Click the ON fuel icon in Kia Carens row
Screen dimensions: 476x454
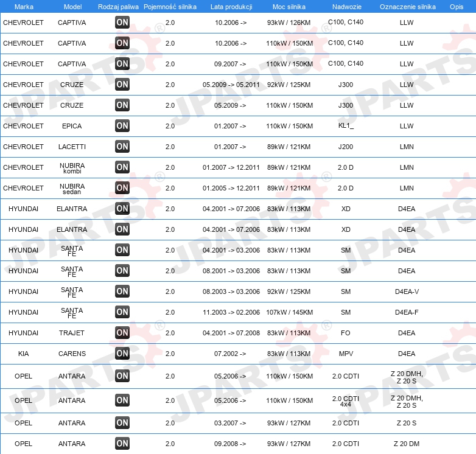pyautogui.click(x=122, y=353)
